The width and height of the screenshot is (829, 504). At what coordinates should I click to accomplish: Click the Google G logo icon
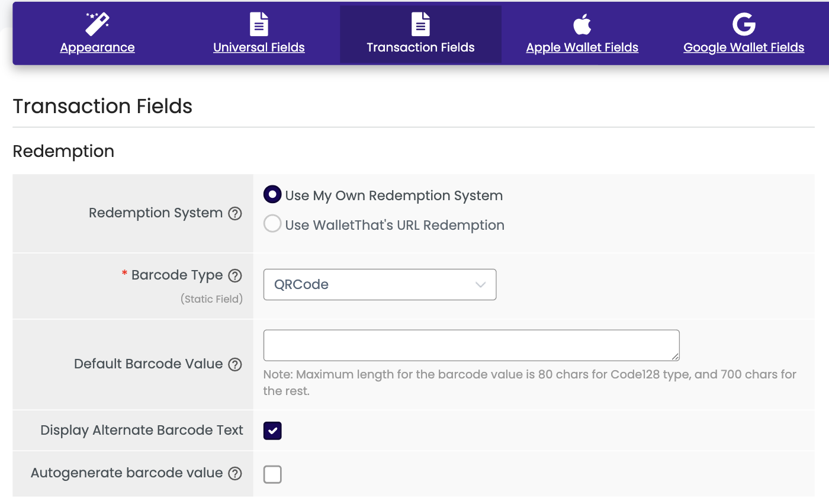point(744,24)
